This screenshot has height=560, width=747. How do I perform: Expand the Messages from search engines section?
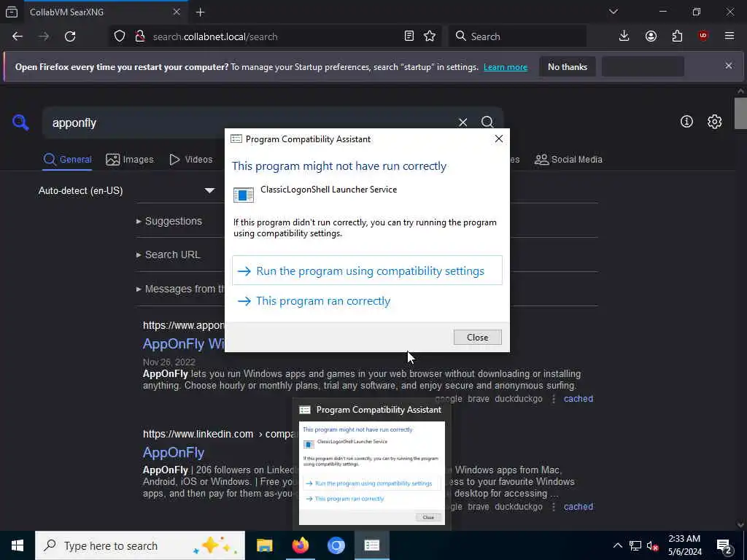click(x=180, y=289)
